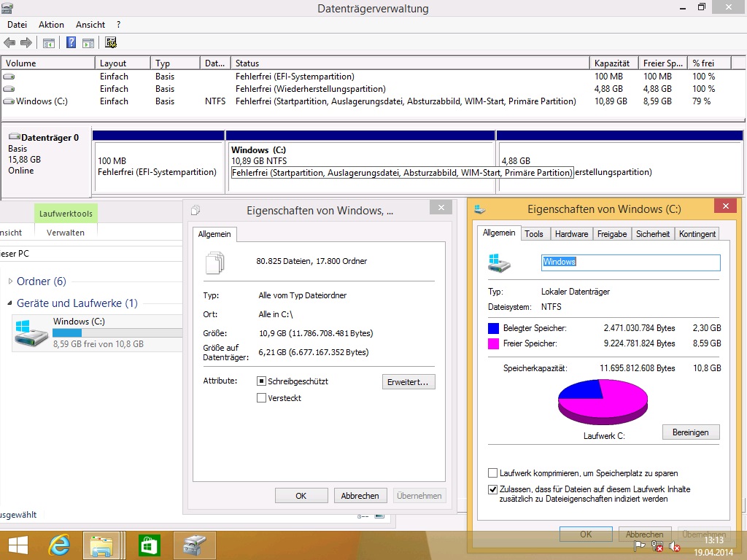
Task: Click the Laufwerktools ribbon header
Action: coord(66,214)
